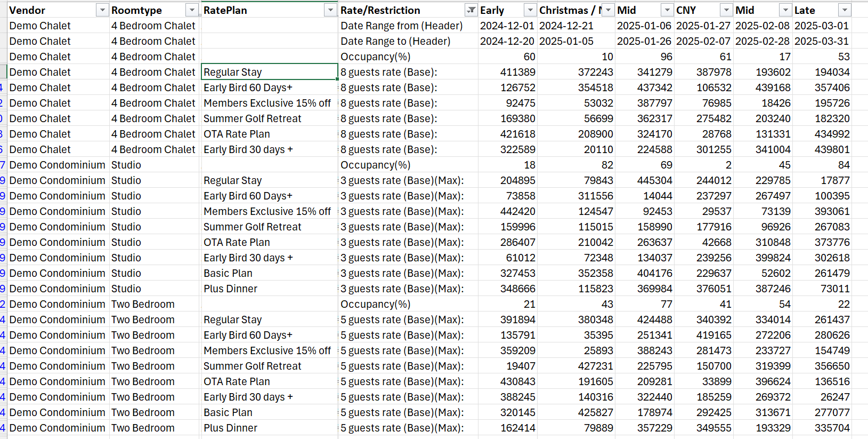Click the Rate/Restriction header text
The image size is (868, 439).
380,10
